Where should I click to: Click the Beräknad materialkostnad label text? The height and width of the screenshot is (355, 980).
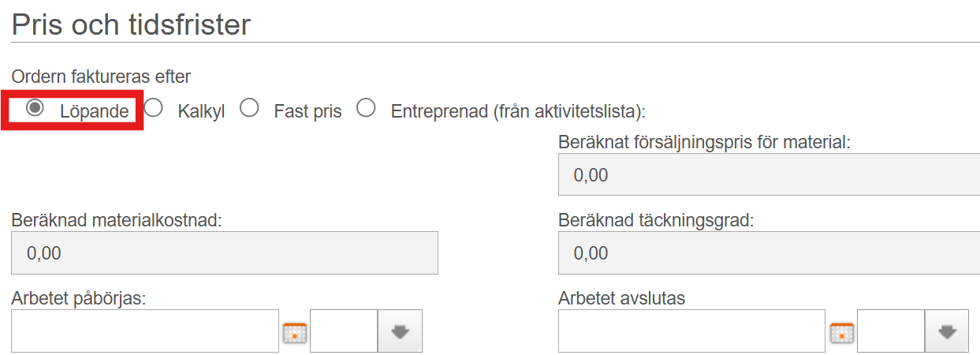tap(117, 220)
